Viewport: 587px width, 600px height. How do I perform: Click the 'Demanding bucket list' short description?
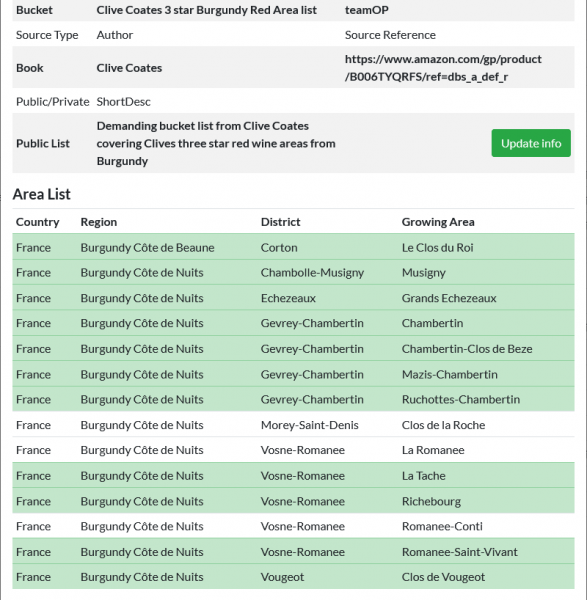[x=216, y=143]
